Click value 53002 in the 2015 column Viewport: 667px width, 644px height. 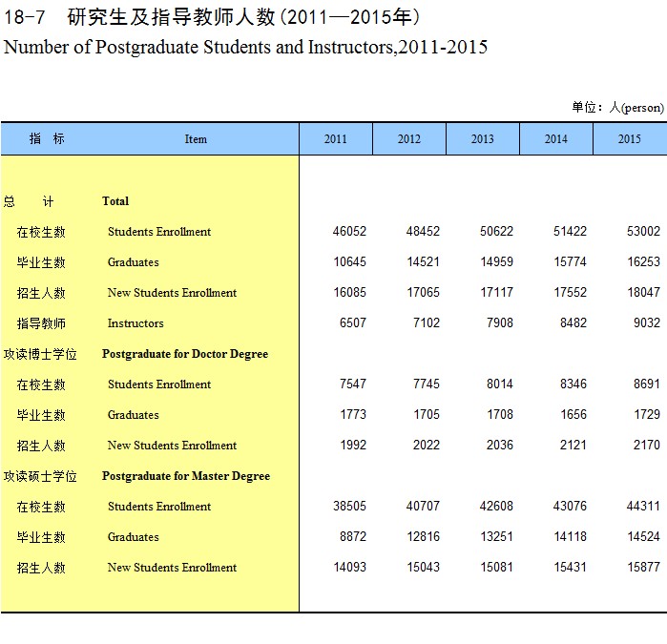click(x=643, y=231)
